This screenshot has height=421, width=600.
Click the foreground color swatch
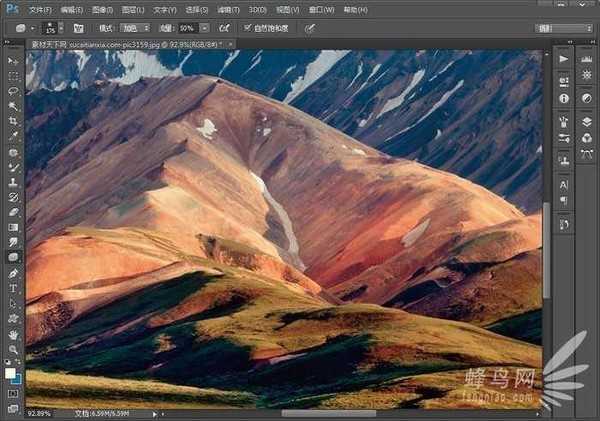pyautogui.click(x=10, y=372)
